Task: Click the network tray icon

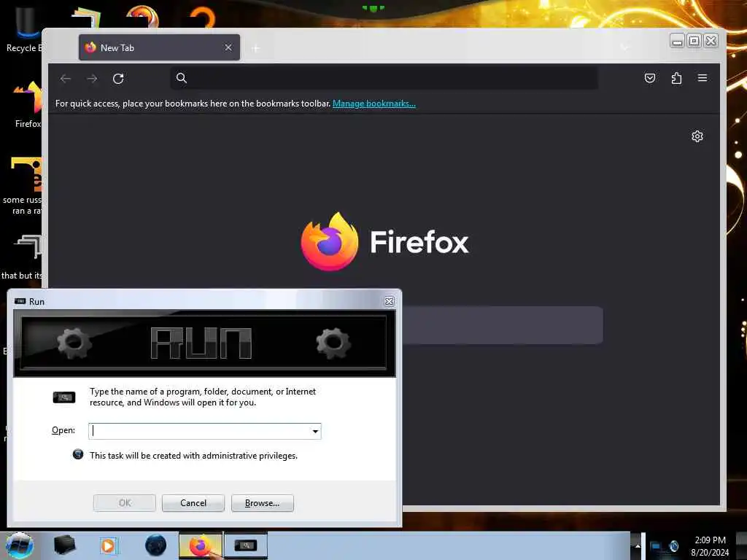Action: point(656,546)
